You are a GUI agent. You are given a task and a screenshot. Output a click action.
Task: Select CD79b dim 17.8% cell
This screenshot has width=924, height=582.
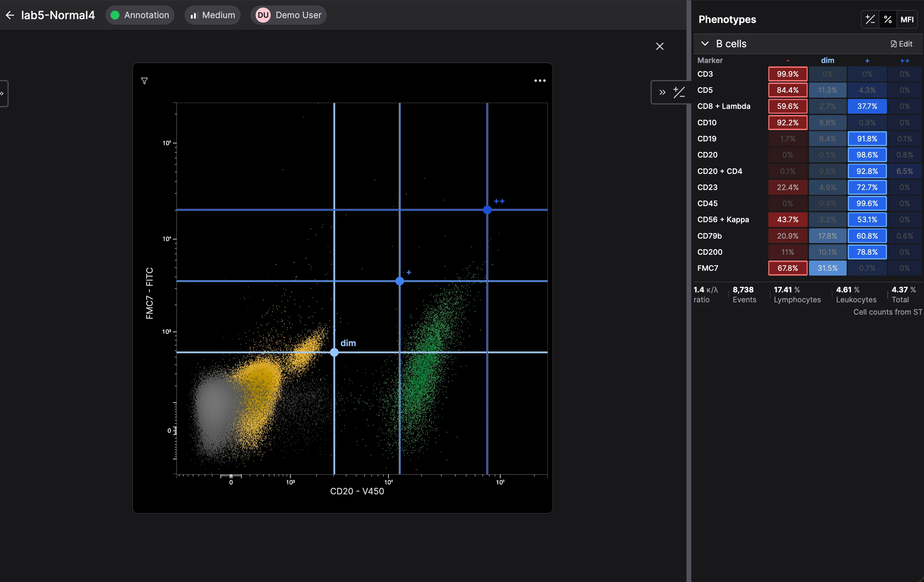coord(827,236)
